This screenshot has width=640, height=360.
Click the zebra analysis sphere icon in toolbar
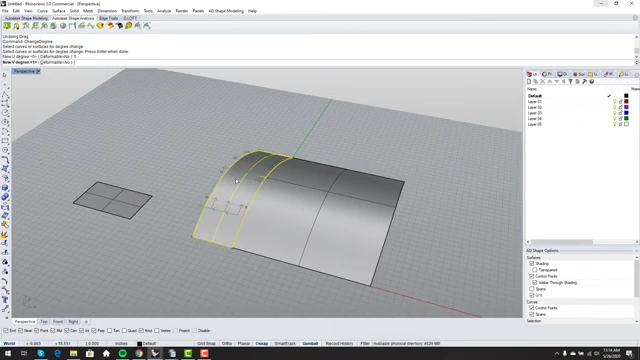(x=63, y=26)
